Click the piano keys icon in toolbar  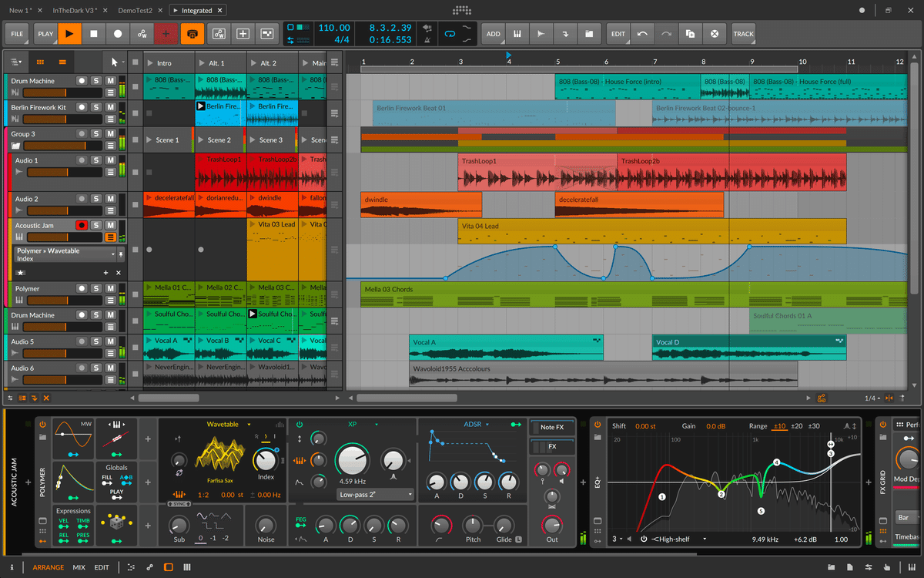(x=517, y=34)
